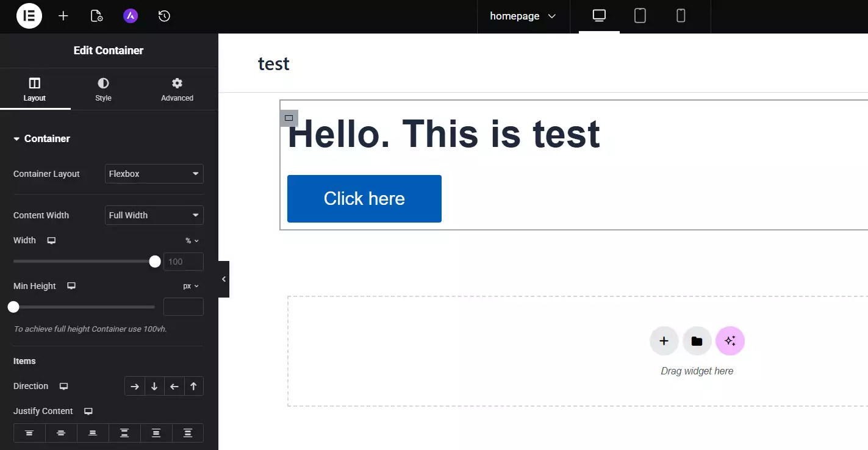Select Desktop preview mode icon
Viewport: 868px width, 450px height.
coord(598,16)
